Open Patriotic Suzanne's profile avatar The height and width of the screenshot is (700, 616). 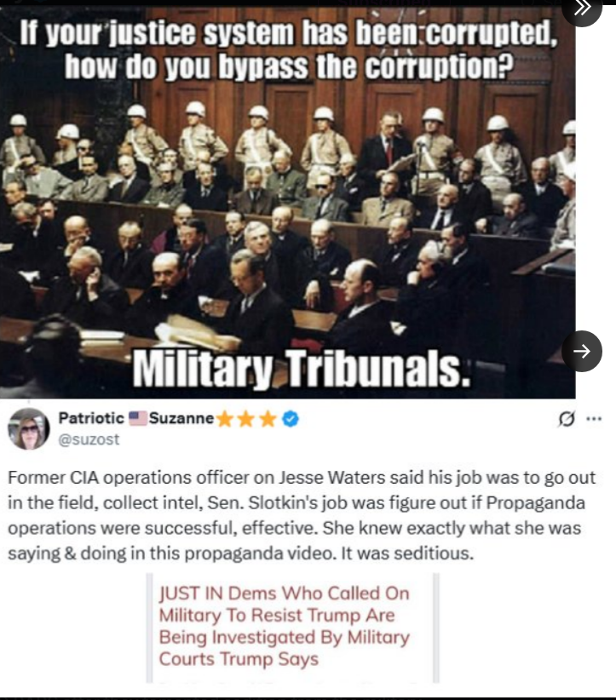[x=29, y=428]
